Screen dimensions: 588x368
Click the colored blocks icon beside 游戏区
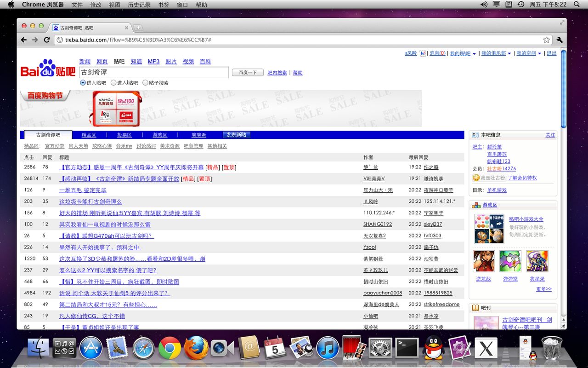(x=476, y=205)
